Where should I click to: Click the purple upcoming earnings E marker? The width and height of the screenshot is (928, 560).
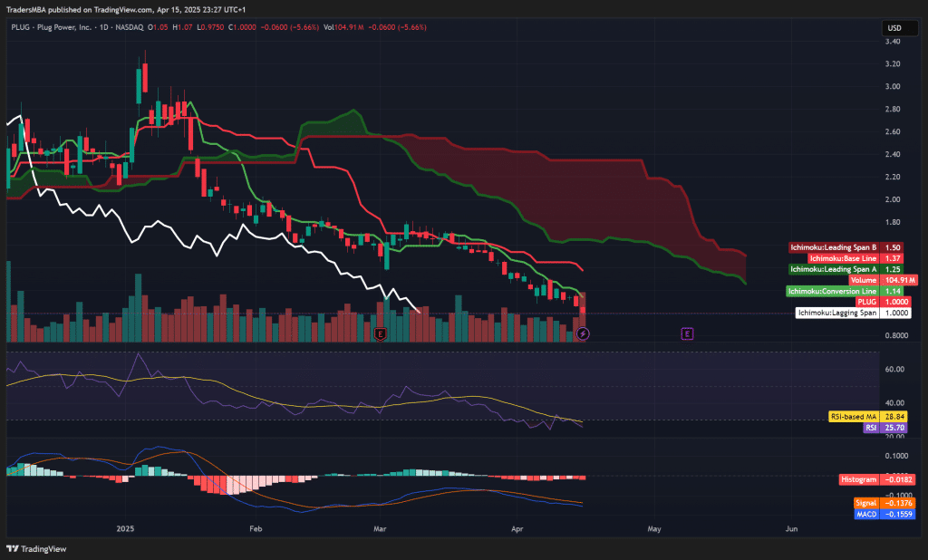coord(687,333)
